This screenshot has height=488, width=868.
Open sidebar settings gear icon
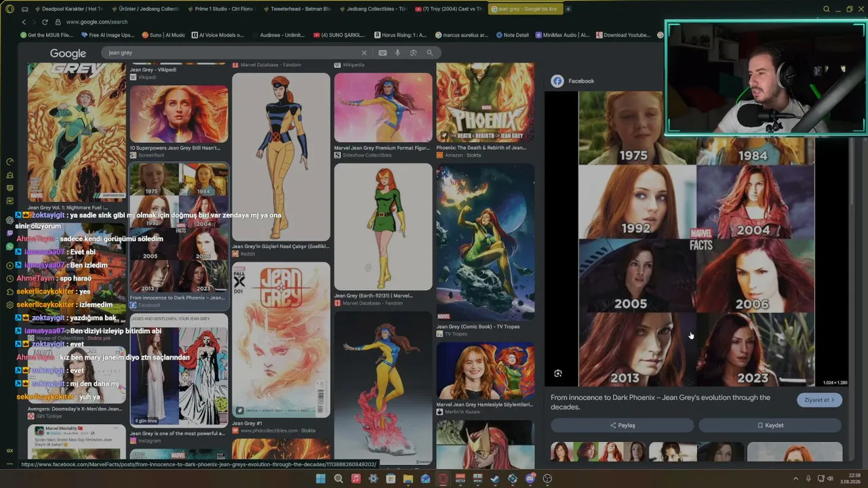9,305
